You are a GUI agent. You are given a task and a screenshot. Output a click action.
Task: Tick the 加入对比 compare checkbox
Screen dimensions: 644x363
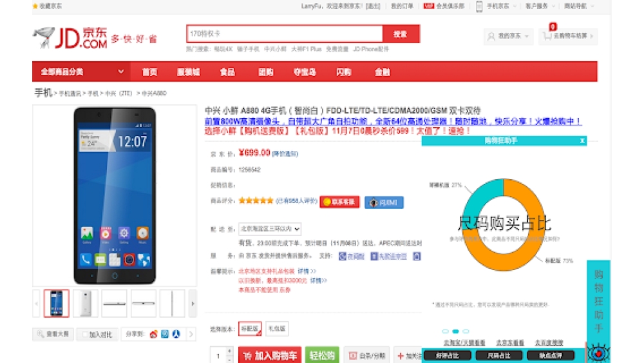click(x=85, y=335)
